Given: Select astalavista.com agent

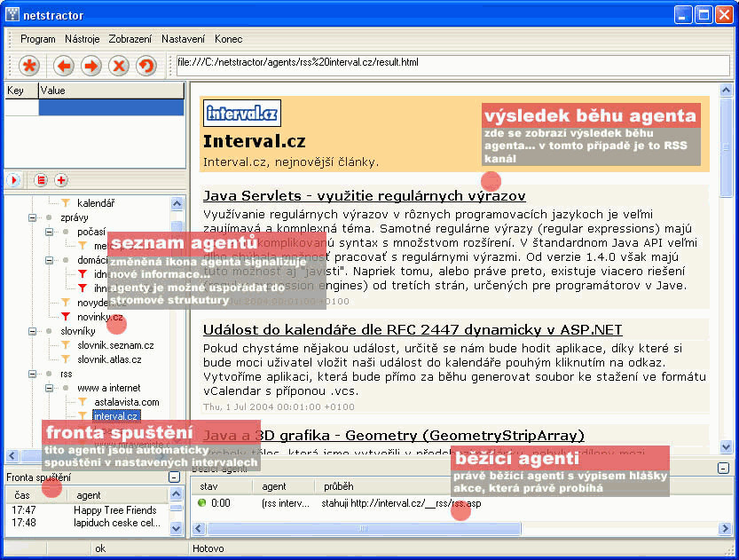Looking at the screenshot, I should click(x=127, y=402).
